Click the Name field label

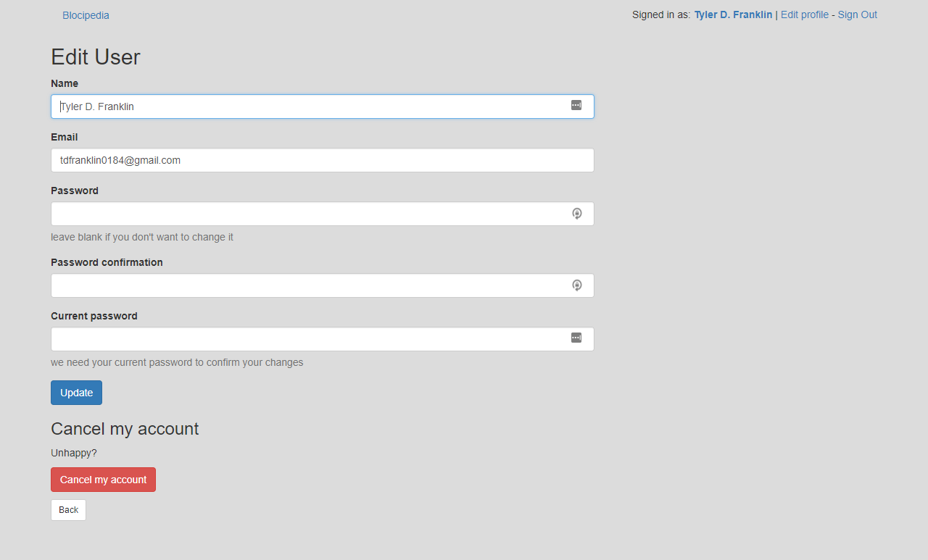pyautogui.click(x=65, y=83)
